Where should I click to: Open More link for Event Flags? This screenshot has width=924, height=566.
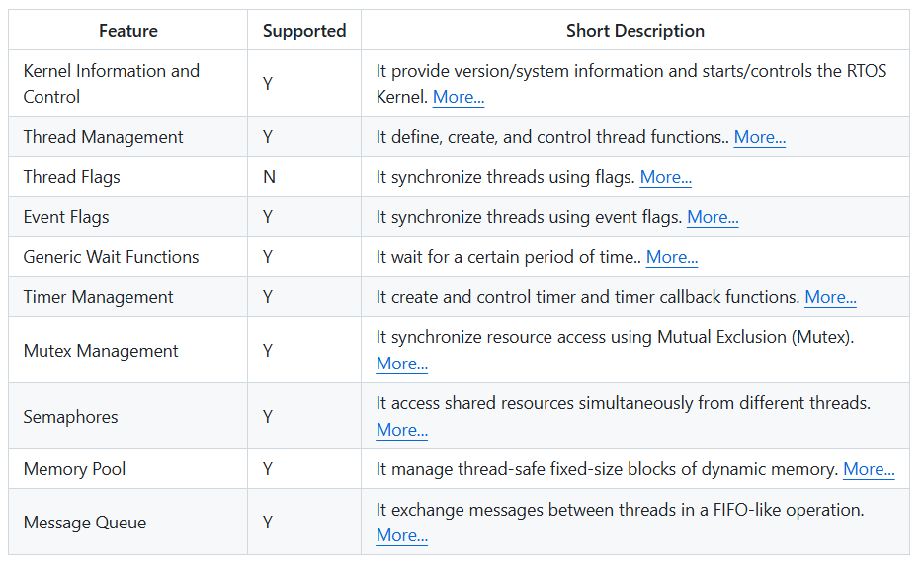[713, 217]
